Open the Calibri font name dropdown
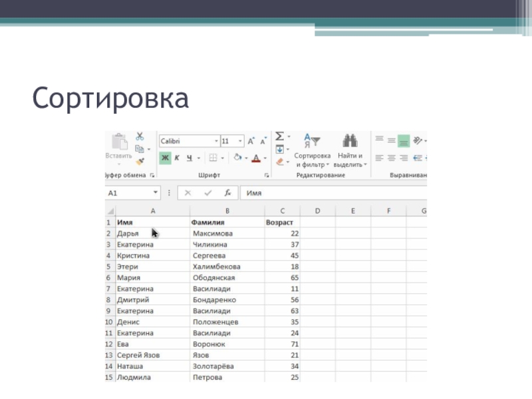This screenshot has width=532, height=399. [216, 141]
